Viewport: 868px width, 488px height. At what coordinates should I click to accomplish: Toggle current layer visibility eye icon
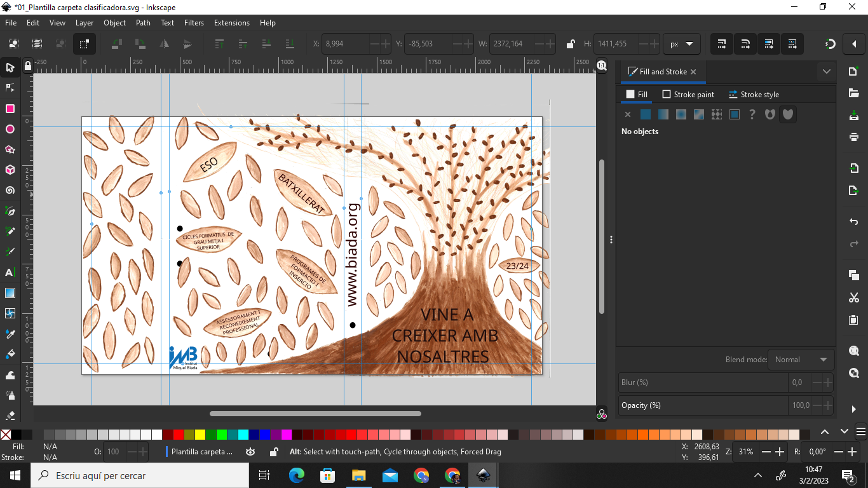250,452
